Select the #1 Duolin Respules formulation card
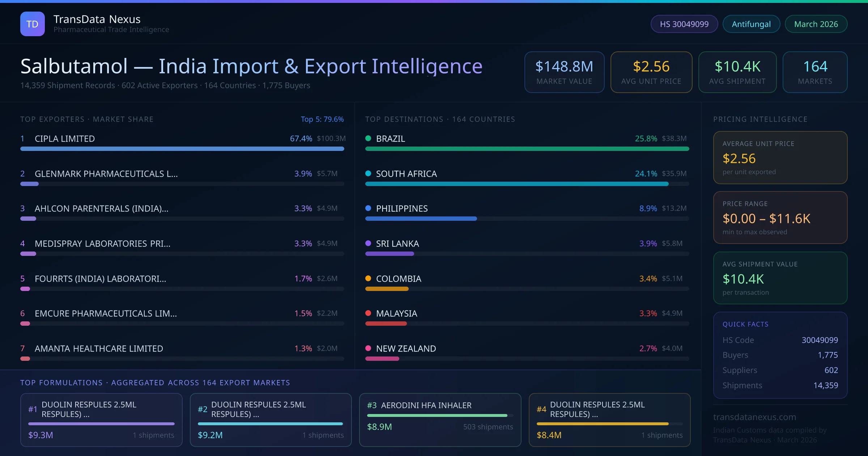 click(101, 420)
